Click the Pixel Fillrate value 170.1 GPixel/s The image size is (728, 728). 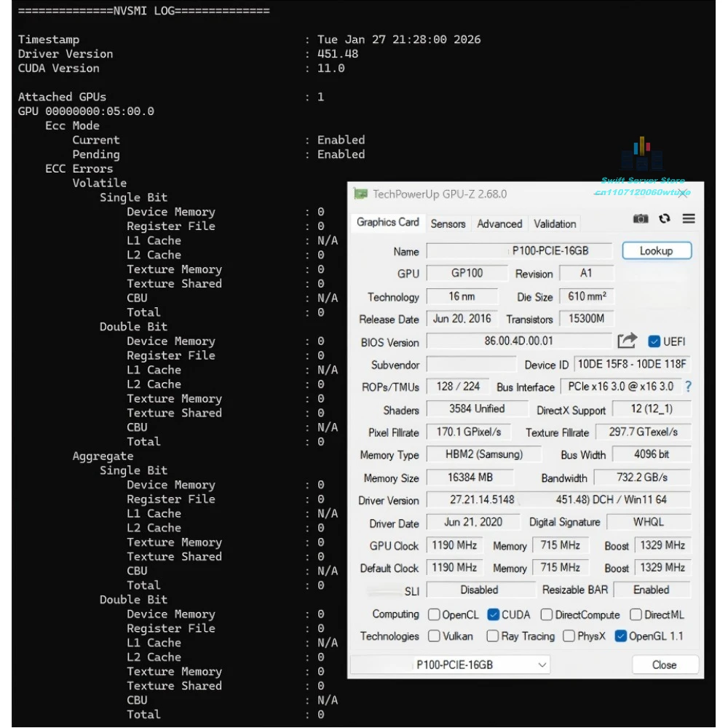[x=468, y=432]
